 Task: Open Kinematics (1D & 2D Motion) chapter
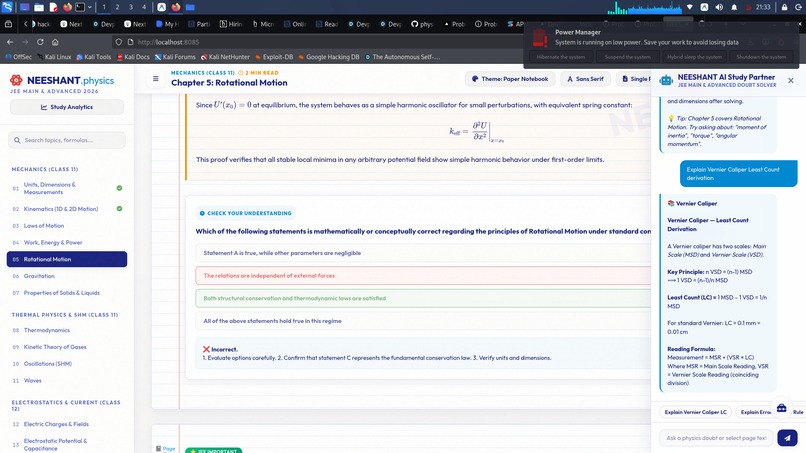67,209
